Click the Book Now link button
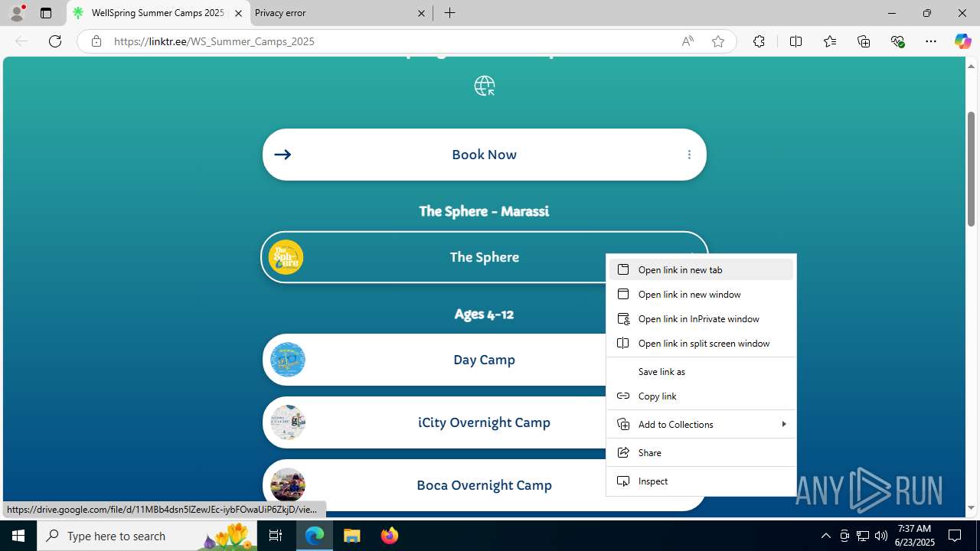Viewport: 980px width, 551px height. click(484, 155)
